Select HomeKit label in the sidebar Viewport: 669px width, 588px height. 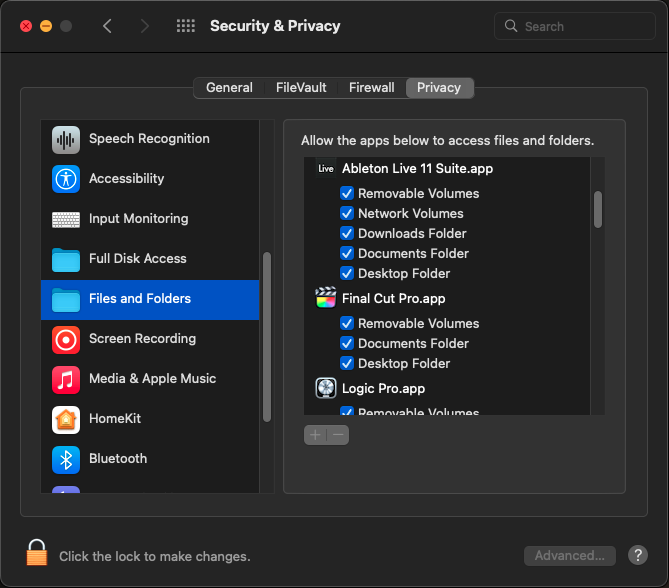(x=115, y=419)
